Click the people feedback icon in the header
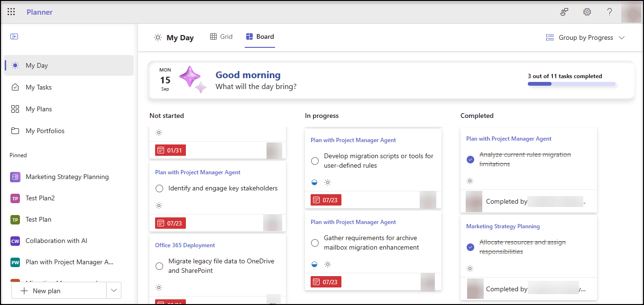The width and height of the screenshot is (644, 305). [x=564, y=12]
